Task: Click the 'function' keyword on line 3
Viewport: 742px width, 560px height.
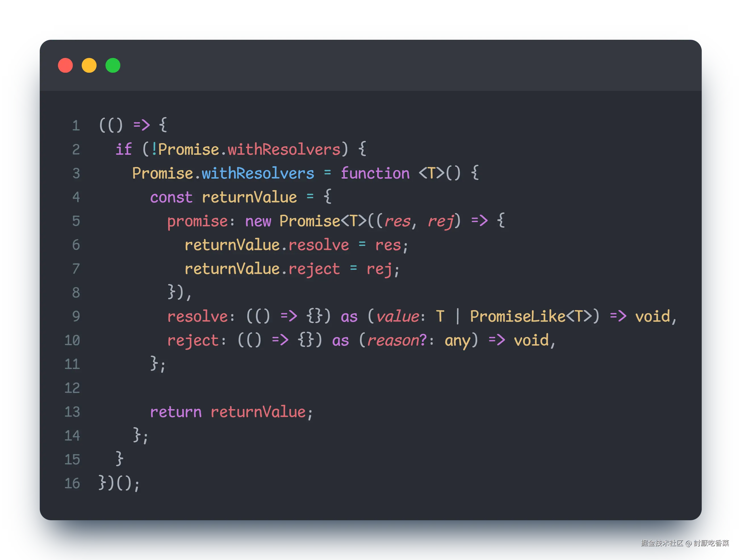Action: pyautogui.click(x=375, y=174)
